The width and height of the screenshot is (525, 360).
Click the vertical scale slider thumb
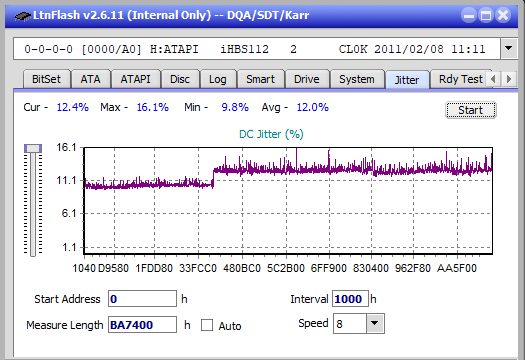pyautogui.click(x=33, y=148)
